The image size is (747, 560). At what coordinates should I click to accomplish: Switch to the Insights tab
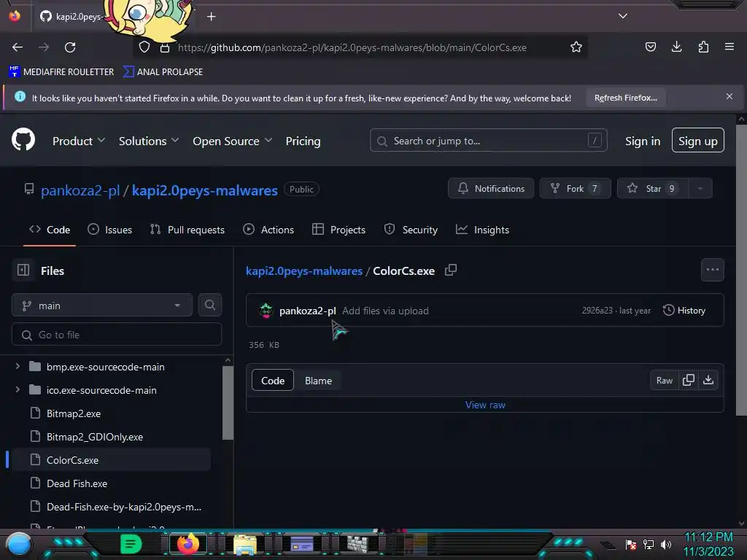(x=483, y=230)
